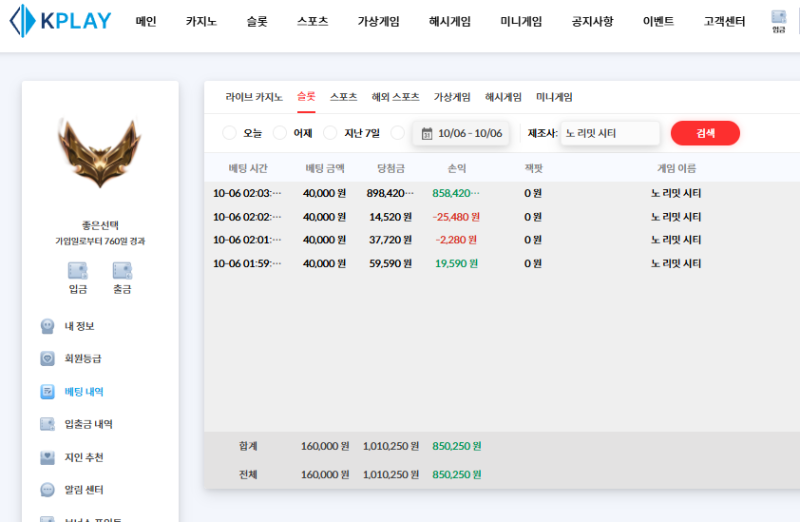The image size is (800, 522).
Task: Open the 출금 withdrawal icon in profile panel
Action: [x=122, y=270]
